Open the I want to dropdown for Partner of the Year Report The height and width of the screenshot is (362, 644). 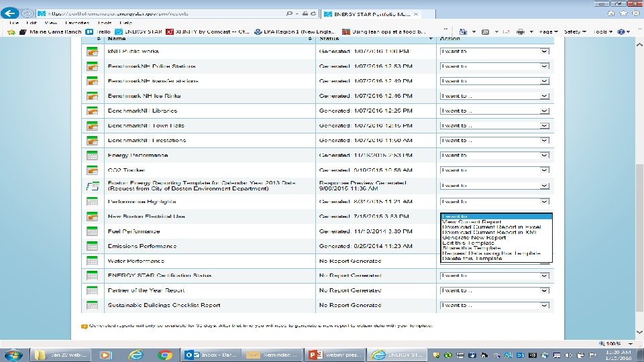pyautogui.click(x=494, y=290)
